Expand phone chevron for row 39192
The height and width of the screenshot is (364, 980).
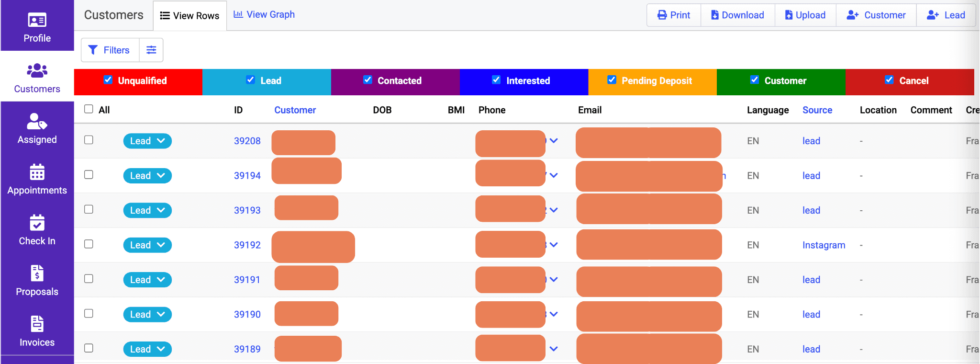(x=554, y=245)
